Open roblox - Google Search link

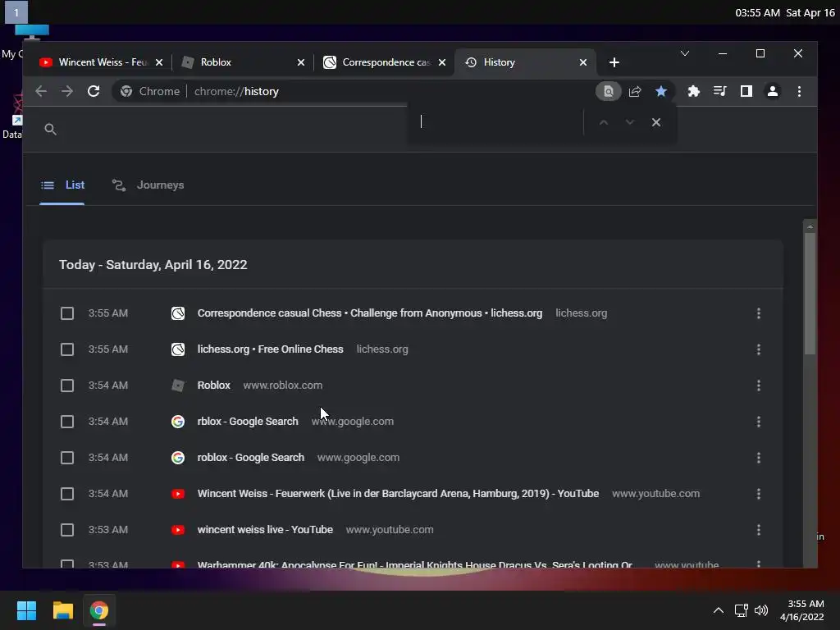tap(250, 458)
